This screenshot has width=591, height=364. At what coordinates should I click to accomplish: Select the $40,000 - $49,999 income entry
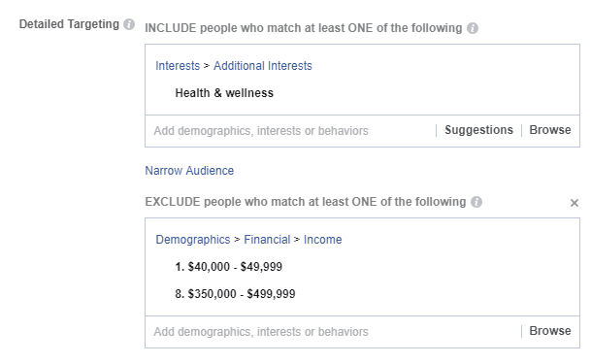[228, 266]
